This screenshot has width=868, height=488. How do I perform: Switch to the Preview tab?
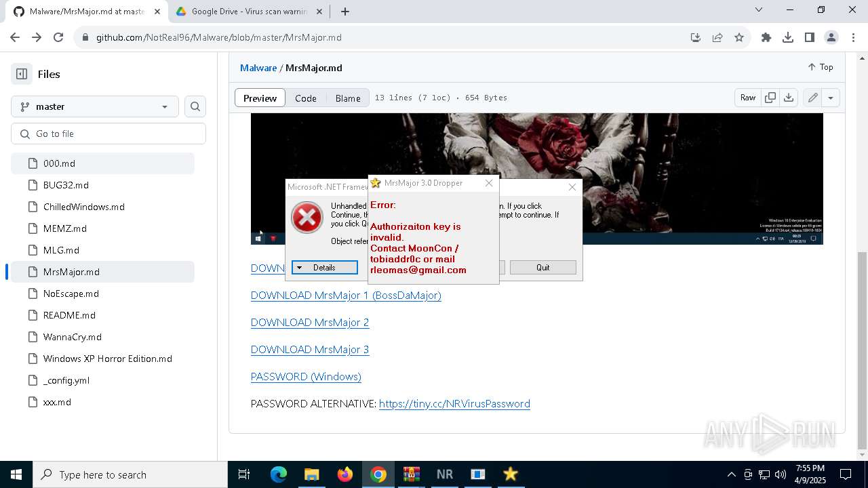(260, 98)
